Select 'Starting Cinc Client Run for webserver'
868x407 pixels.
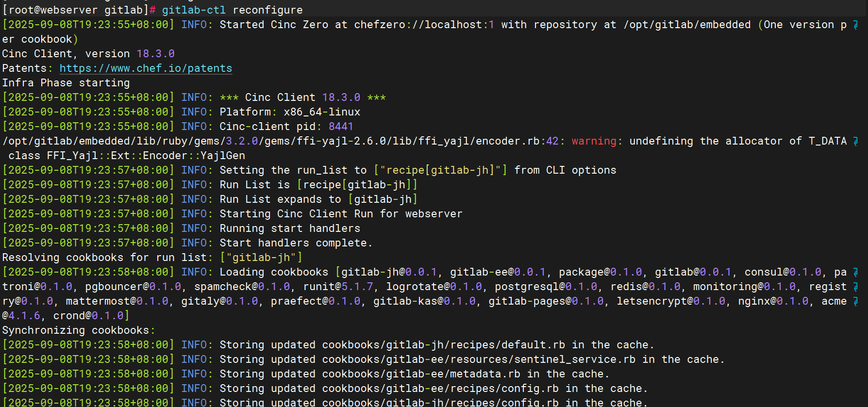(x=341, y=214)
